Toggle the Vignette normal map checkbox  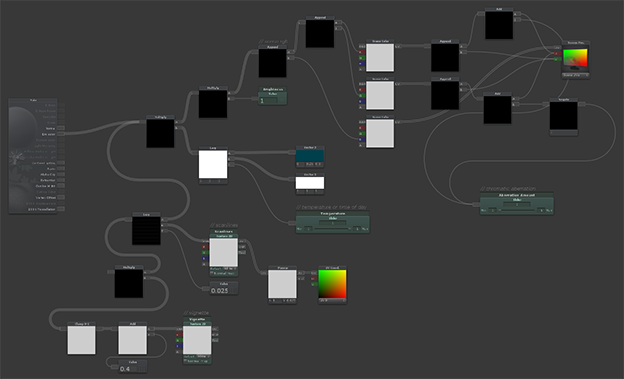click(185, 361)
